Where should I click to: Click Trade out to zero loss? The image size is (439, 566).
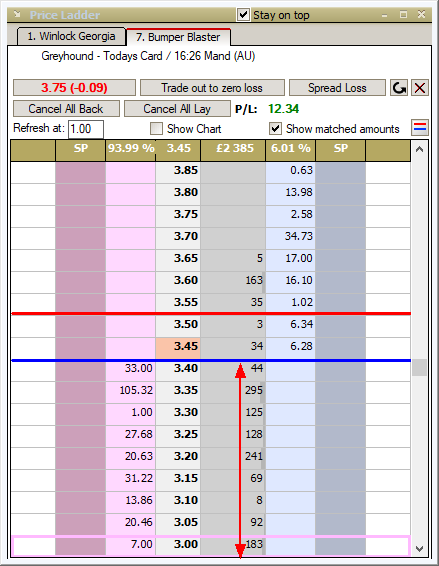point(212,88)
